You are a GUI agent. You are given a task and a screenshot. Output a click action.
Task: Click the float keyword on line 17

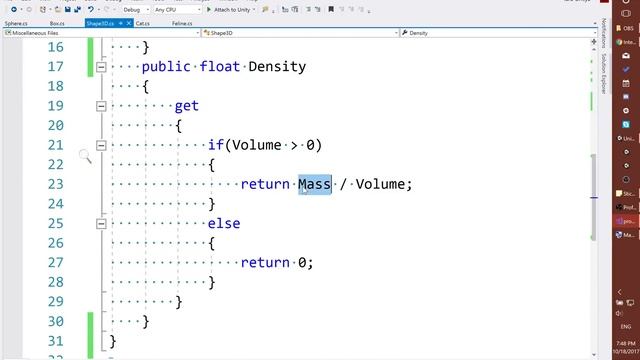[x=220, y=67]
